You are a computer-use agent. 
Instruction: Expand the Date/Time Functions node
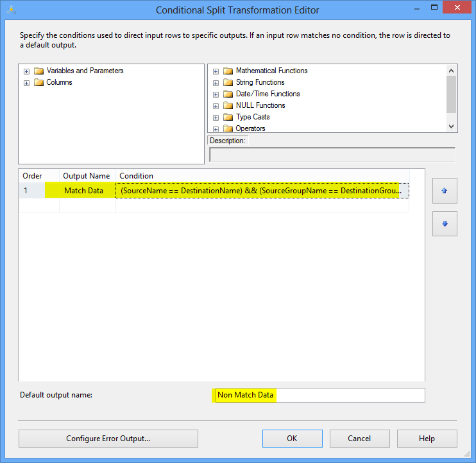(x=216, y=94)
